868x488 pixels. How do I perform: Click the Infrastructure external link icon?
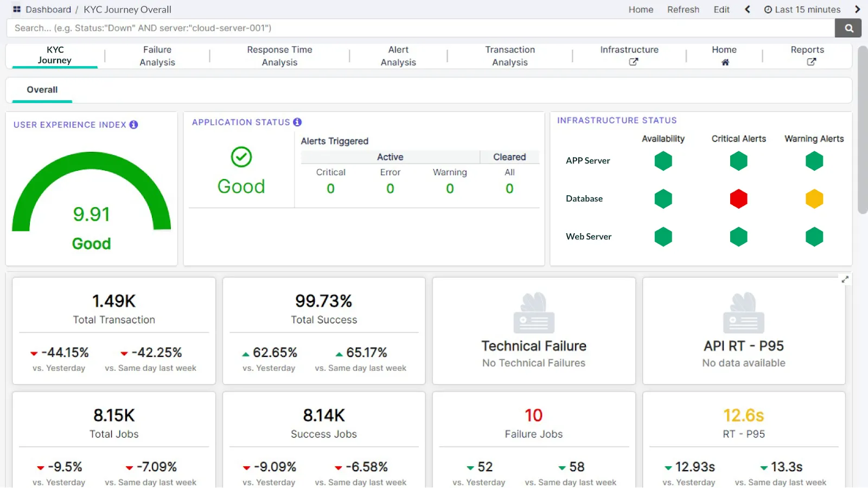coord(633,62)
